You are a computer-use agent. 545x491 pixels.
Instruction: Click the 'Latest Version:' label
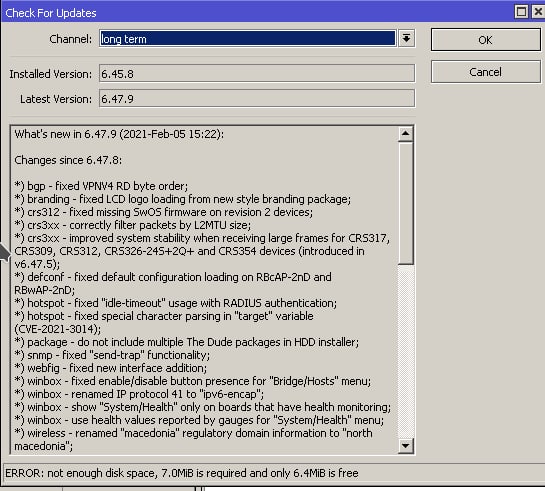56,99
